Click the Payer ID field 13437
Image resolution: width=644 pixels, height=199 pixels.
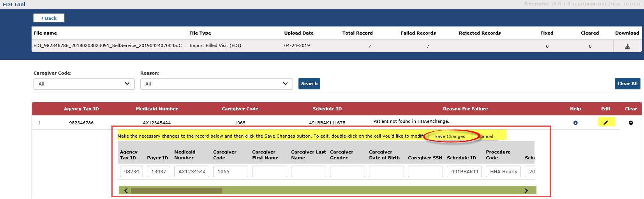[159, 171]
